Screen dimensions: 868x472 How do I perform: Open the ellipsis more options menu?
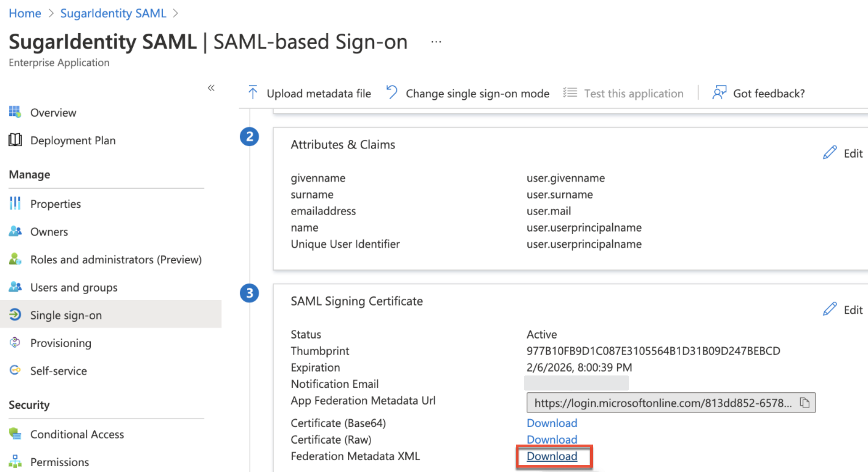point(436,41)
